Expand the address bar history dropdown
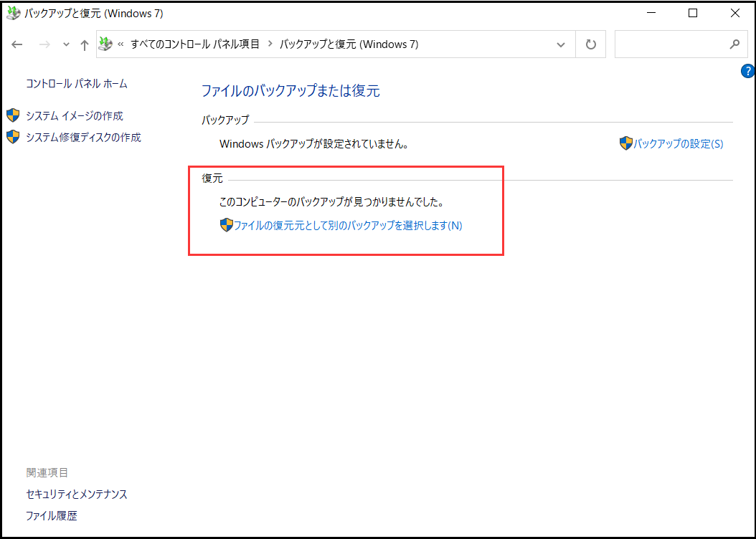The image size is (756, 539). (x=561, y=44)
